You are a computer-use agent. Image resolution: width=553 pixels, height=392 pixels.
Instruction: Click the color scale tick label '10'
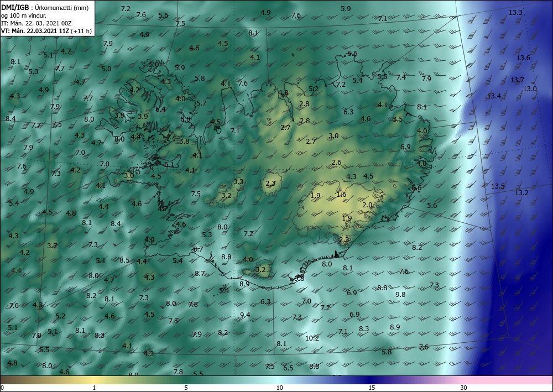pyautogui.click(x=279, y=388)
